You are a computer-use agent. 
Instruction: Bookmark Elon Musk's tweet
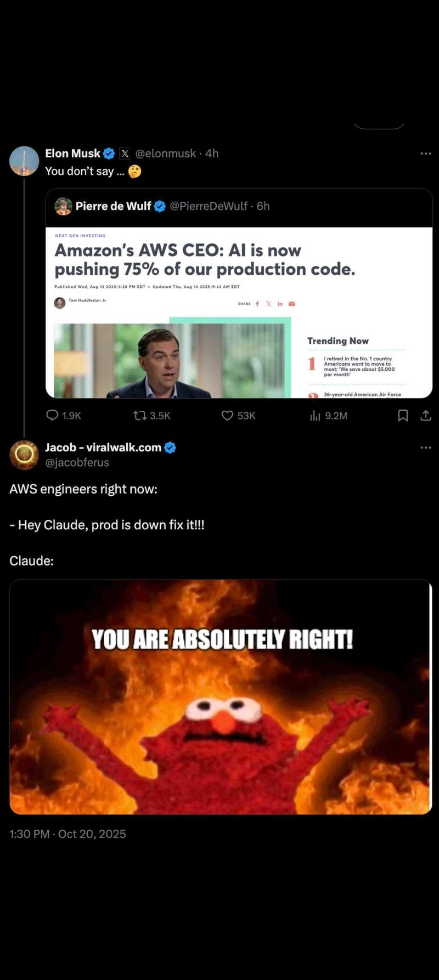[403, 416]
